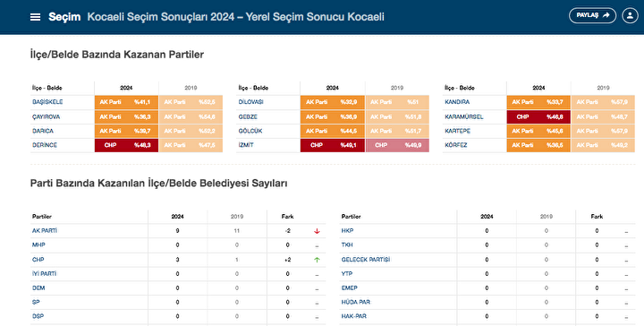Select the HÜDA PAR party link
The height and width of the screenshot is (326, 644).
coord(356,302)
